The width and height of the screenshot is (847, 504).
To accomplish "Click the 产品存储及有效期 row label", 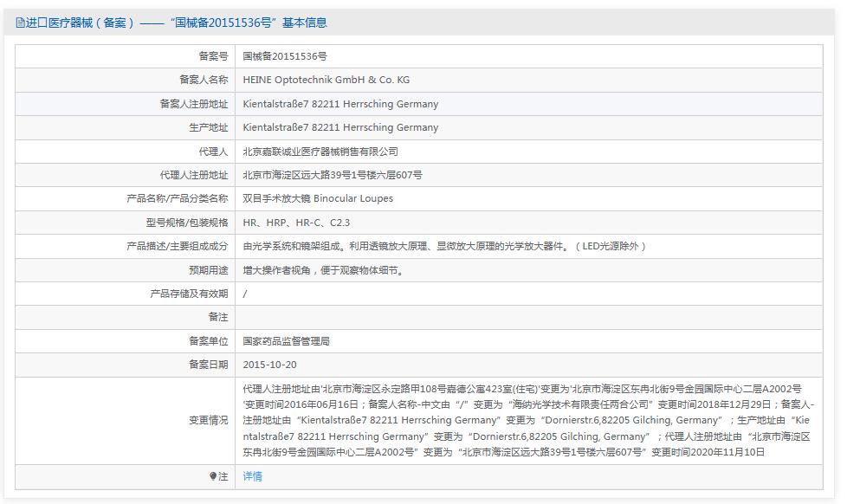I will pyautogui.click(x=189, y=294).
